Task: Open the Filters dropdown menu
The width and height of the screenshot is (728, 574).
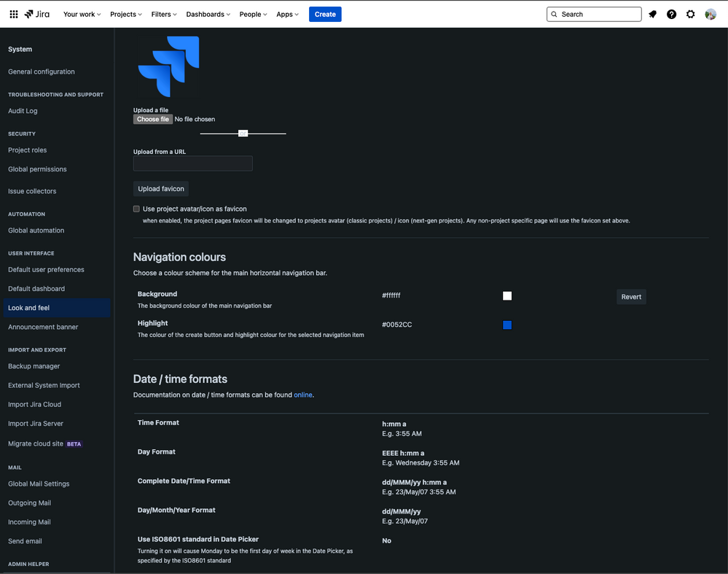Action: (162, 14)
